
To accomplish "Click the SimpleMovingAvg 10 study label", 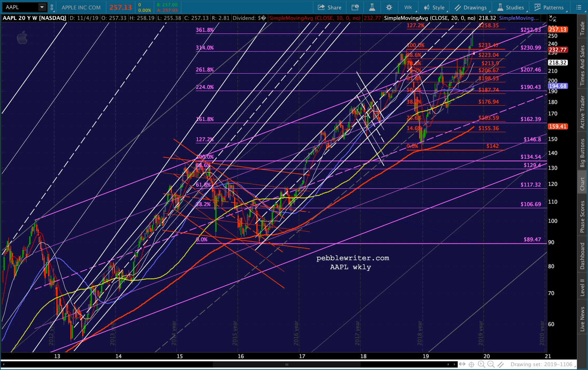I will pyautogui.click(x=315, y=18).
